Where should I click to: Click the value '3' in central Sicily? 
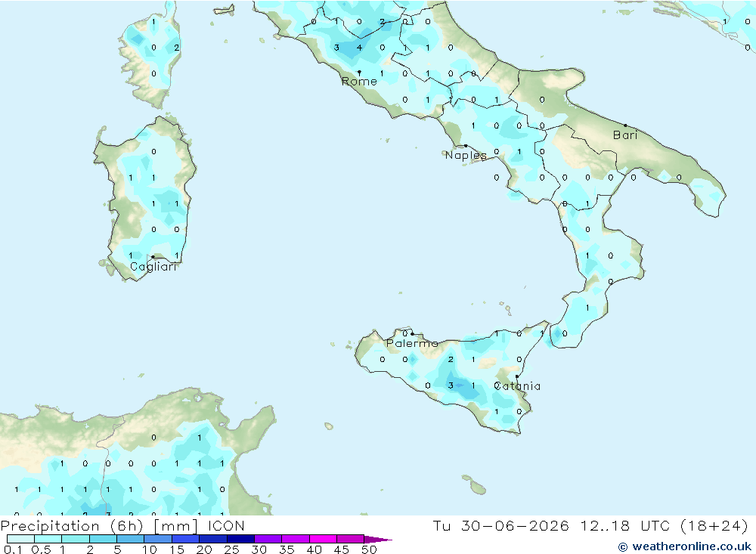point(451,385)
